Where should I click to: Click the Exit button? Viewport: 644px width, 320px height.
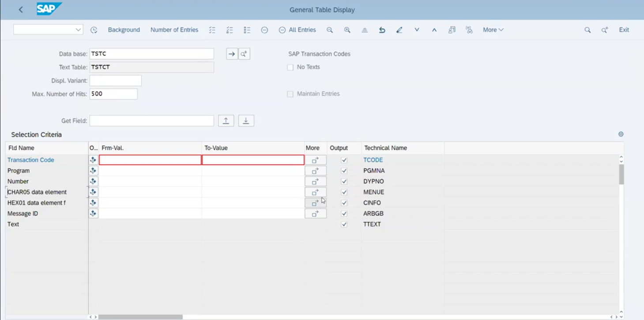click(x=624, y=30)
